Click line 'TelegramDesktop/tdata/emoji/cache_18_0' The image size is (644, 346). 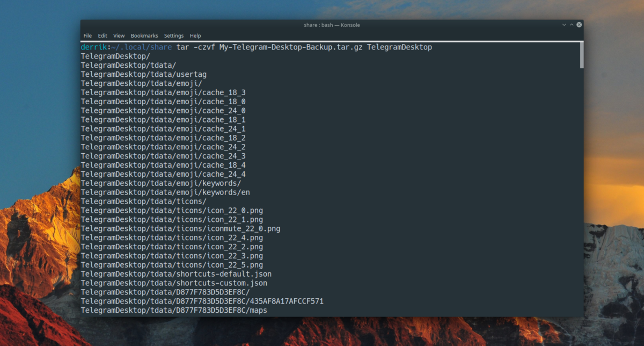pos(163,102)
